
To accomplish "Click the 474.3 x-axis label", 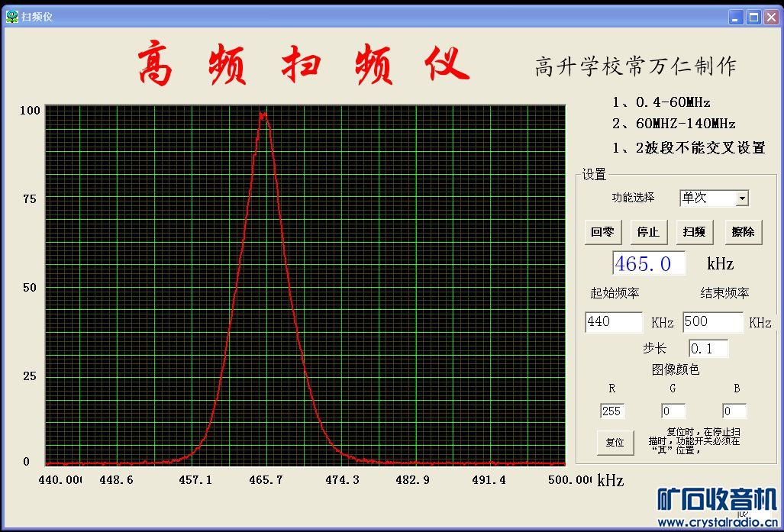I will tap(342, 480).
